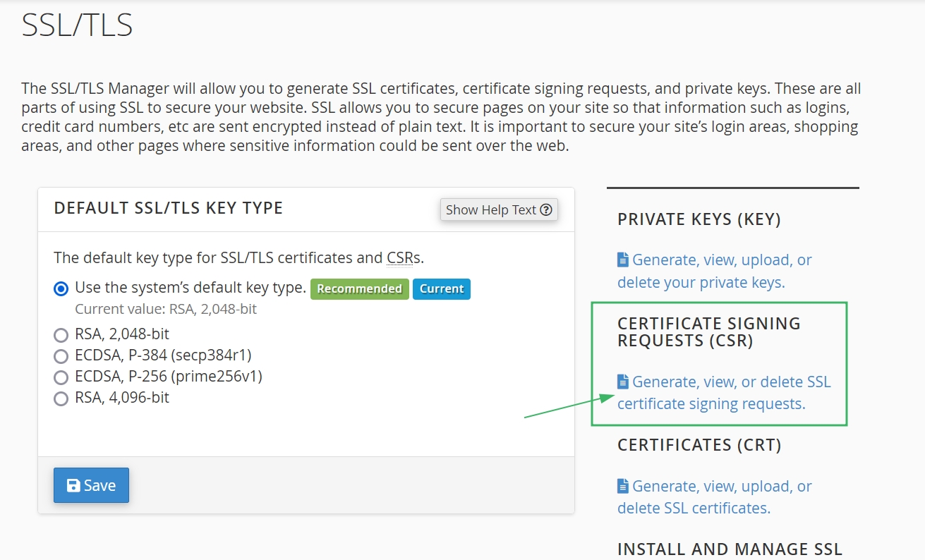
Task: Click the green Recommended badge
Action: pyautogui.click(x=359, y=289)
